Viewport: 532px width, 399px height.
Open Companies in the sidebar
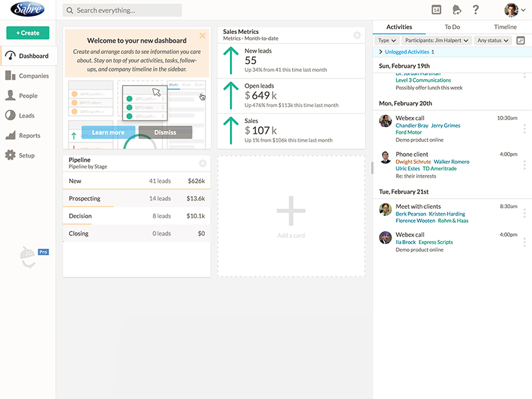coord(28,76)
